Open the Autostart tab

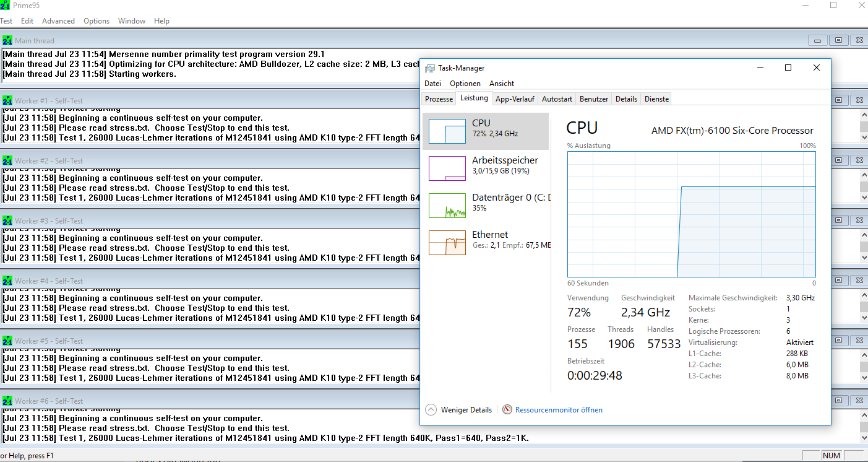pyautogui.click(x=557, y=99)
